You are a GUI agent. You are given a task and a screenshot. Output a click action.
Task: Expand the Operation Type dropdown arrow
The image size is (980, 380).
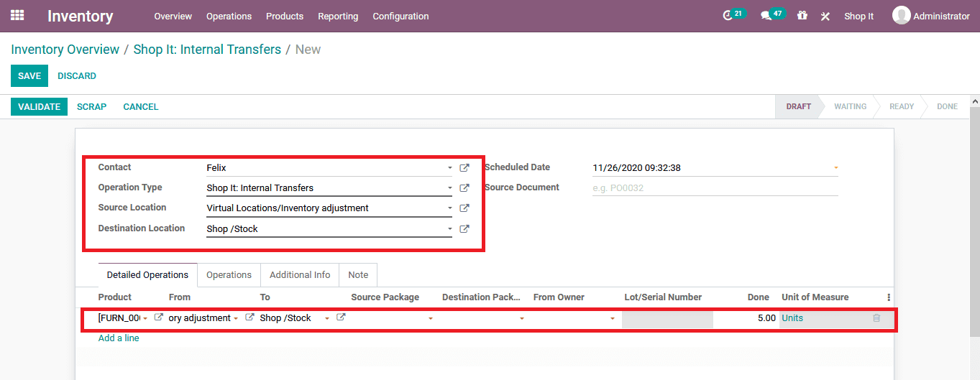449,188
